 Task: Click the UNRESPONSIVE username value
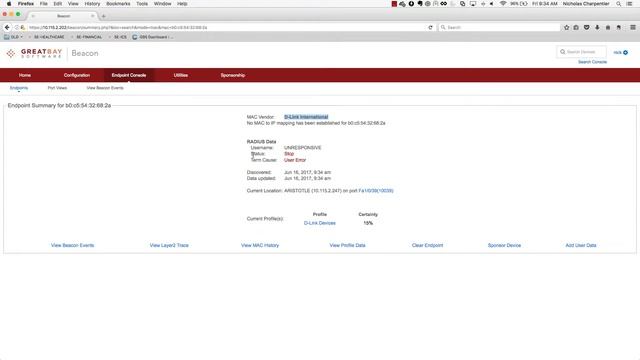302,148
